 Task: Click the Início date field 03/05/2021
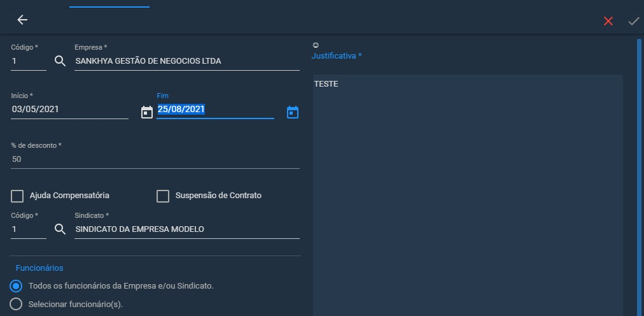point(70,110)
